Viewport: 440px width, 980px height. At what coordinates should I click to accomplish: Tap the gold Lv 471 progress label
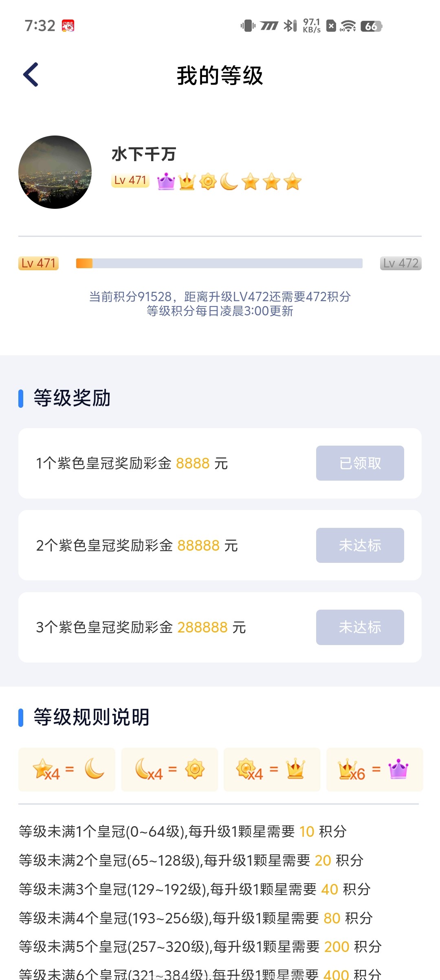click(x=38, y=263)
